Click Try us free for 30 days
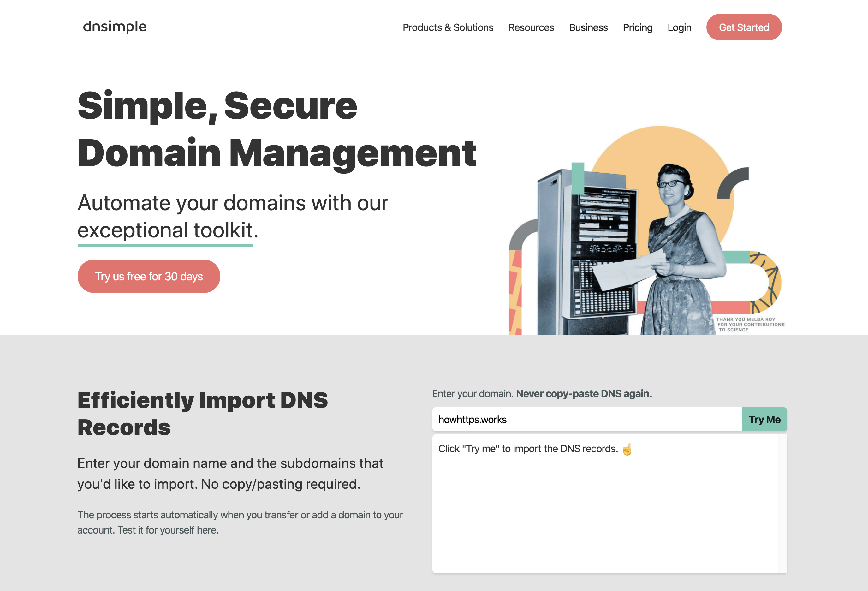 pyautogui.click(x=149, y=277)
